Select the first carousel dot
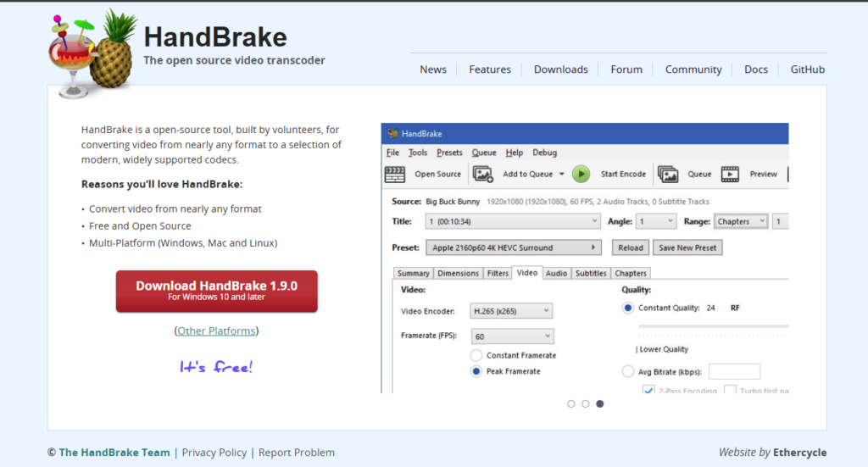This screenshot has height=467, width=868. pyautogui.click(x=571, y=404)
